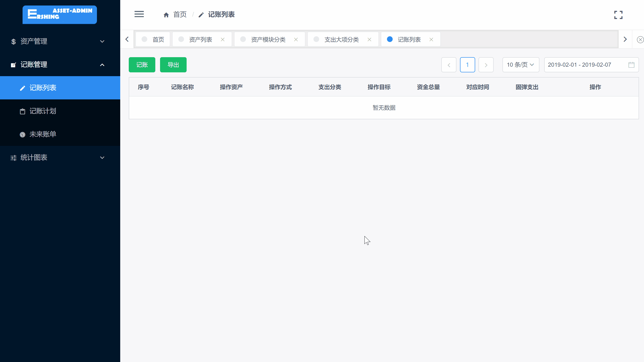644x362 pixels.
Task: Open the sidebar hamburger menu
Action: [x=139, y=14]
